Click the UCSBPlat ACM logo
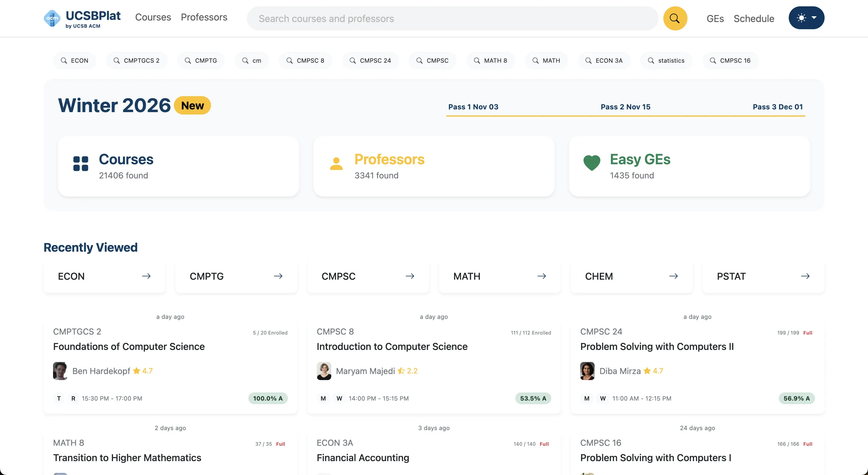Viewport: 868px width, 475px height. click(52, 18)
